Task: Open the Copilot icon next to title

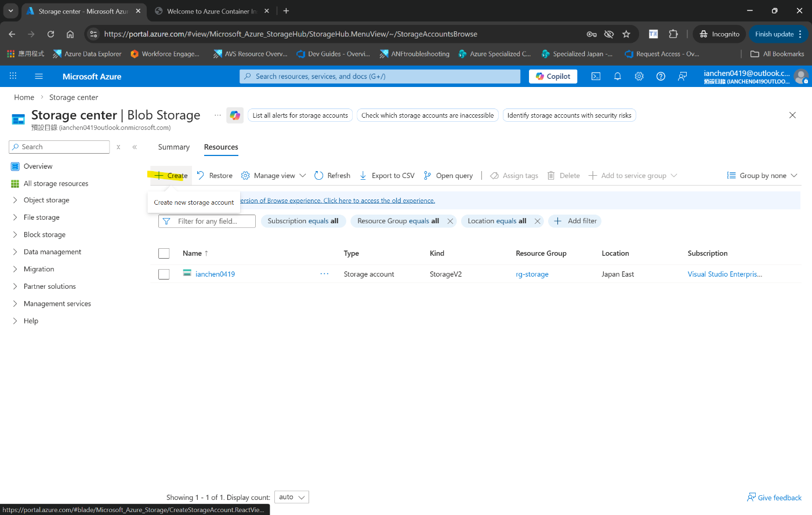Action: pyautogui.click(x=235, y=115)
